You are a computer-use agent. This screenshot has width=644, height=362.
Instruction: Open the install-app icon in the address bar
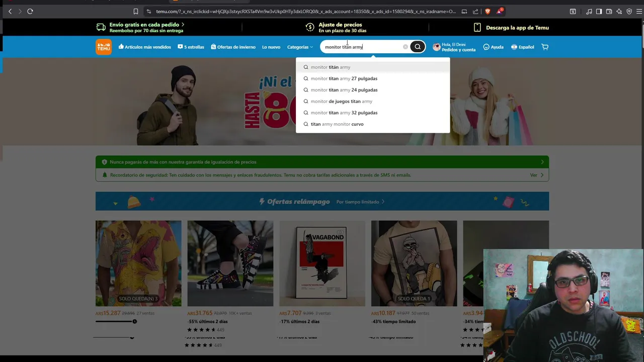point(464,11)
